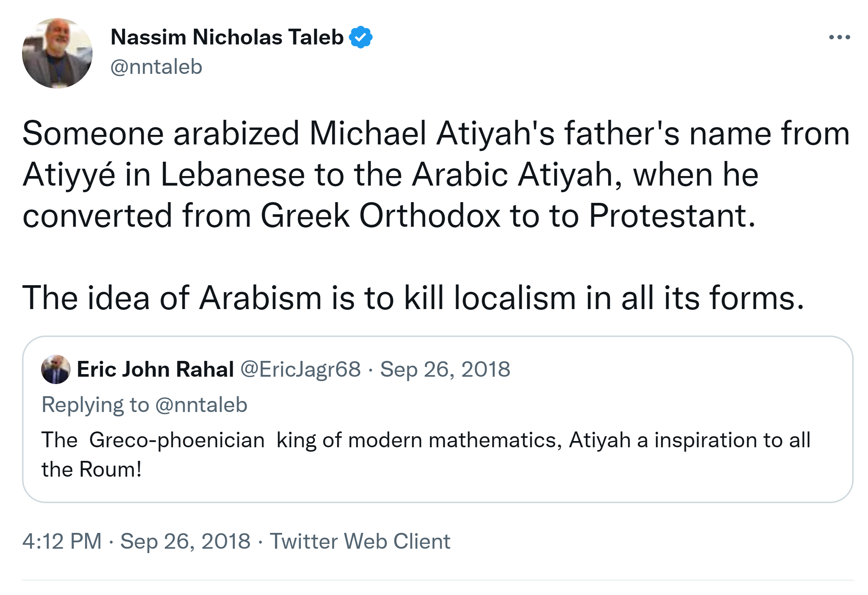Click the Nassim Nicholas Taleb display name
Image resolution: width=868 pixels, height=595 pixels.
[227, 37]
